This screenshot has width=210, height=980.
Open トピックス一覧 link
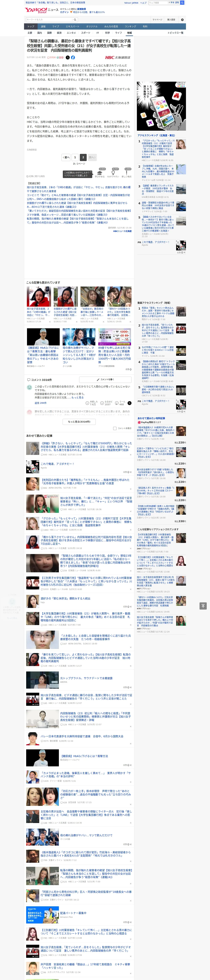tap(175, 33)
